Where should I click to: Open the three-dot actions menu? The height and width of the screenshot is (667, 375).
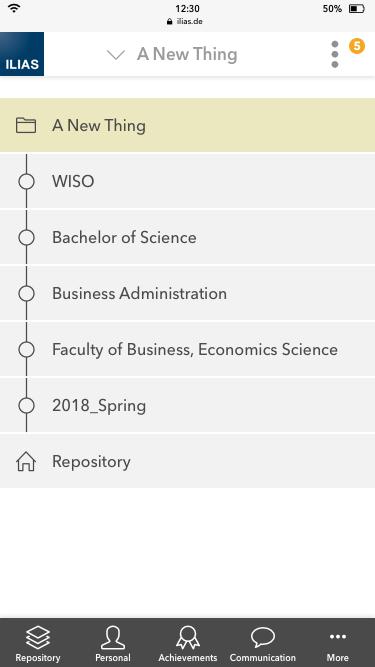pos(335,54)
